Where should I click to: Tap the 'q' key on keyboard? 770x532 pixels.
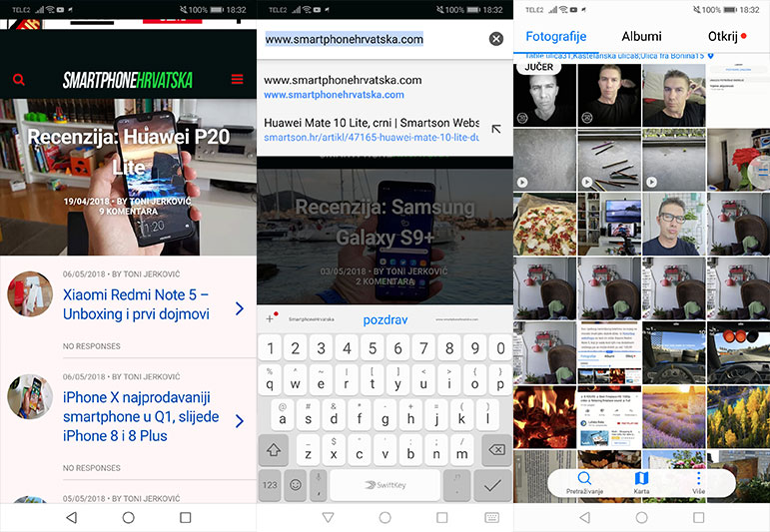(x=270, y=381)
